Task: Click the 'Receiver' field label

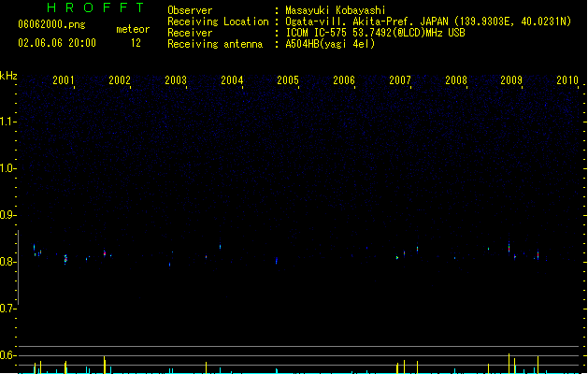Action: pyautogui.click(x=190, y=33)
